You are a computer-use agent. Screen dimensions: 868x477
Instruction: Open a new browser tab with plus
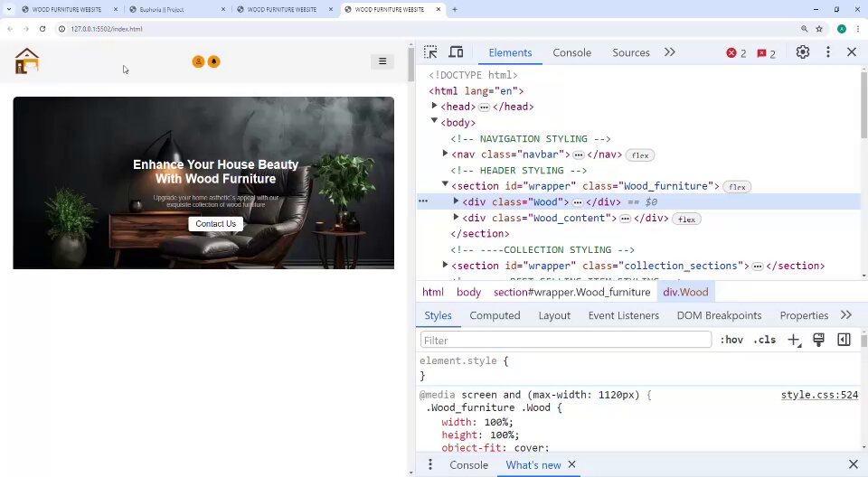(455, 9)
